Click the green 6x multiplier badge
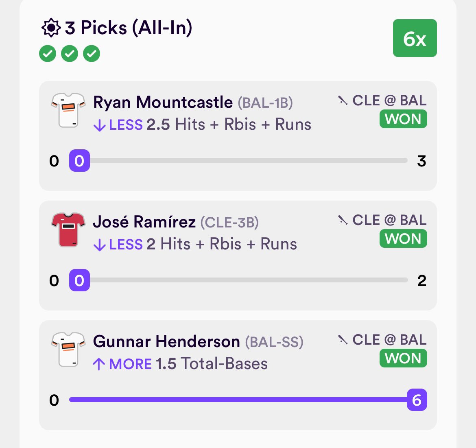476x448 pixels. point(415,38)
